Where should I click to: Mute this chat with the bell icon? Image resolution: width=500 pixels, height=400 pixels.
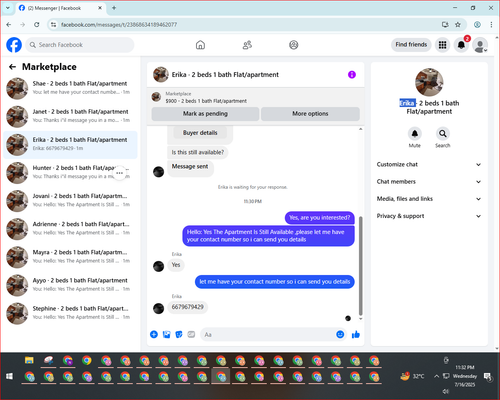[415, 134]
